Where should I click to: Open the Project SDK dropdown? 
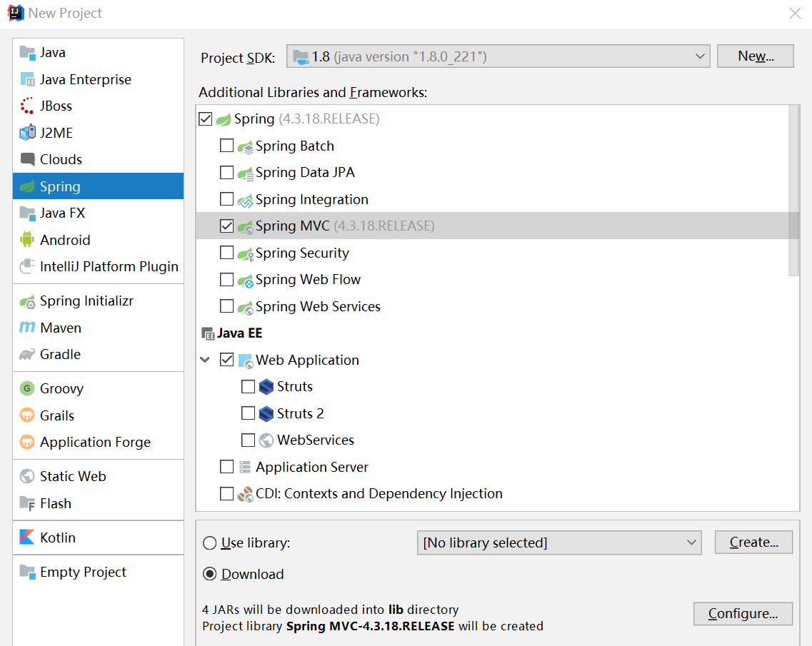point(498,56)
